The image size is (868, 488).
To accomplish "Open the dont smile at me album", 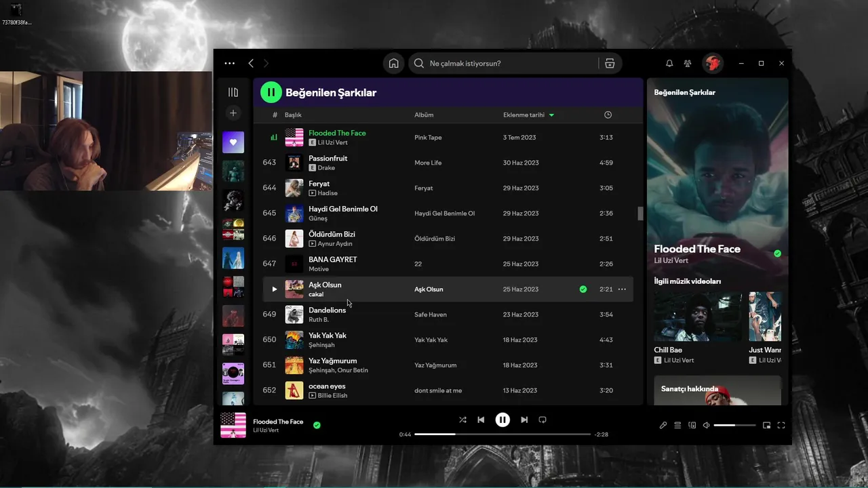I will pos(438,390).
